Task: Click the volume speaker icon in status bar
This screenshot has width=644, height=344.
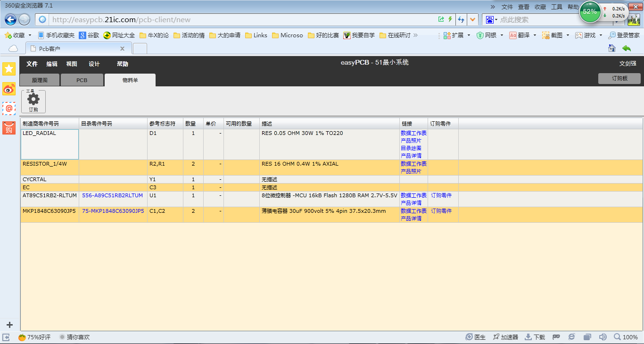Action: (603, 337)
